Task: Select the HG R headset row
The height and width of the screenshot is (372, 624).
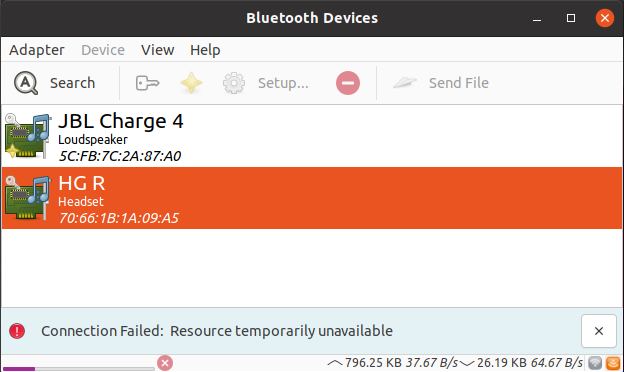Action: tap(312, 198)
